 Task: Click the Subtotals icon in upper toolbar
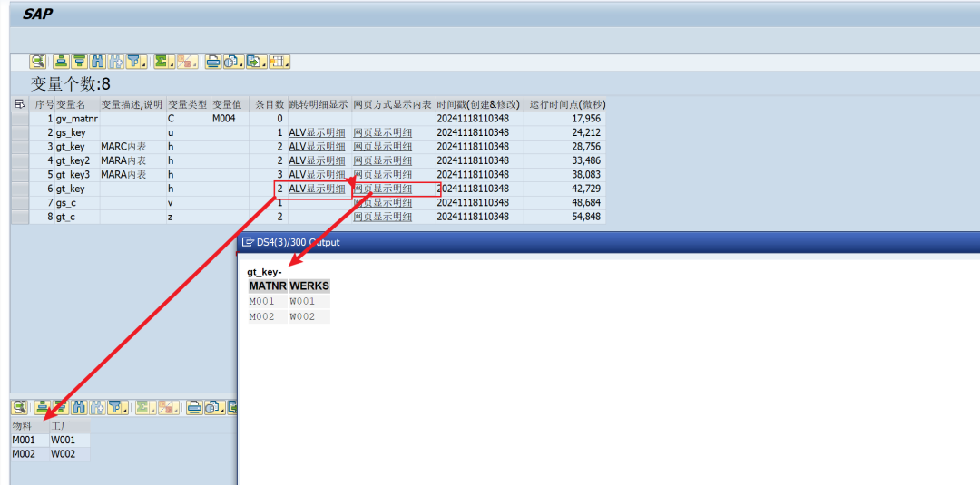point(184,62)
